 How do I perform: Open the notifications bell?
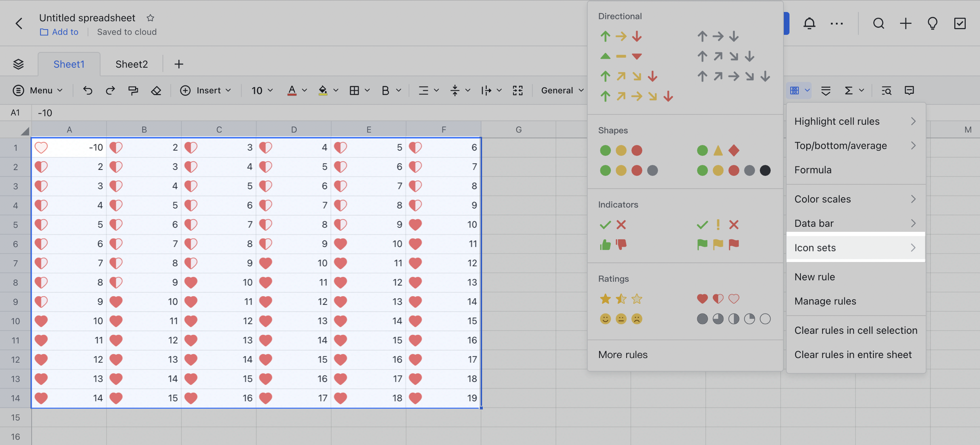(809, 23)
